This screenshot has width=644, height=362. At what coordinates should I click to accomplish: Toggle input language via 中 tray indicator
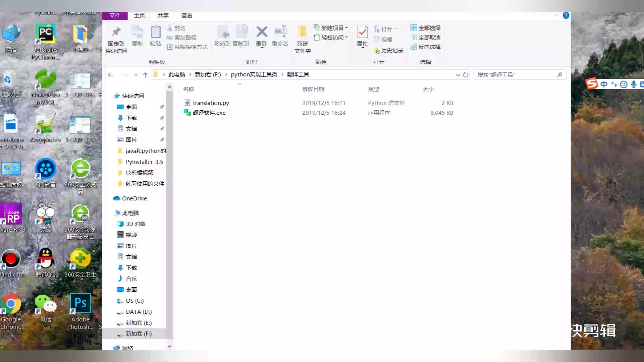click(604, 84)
